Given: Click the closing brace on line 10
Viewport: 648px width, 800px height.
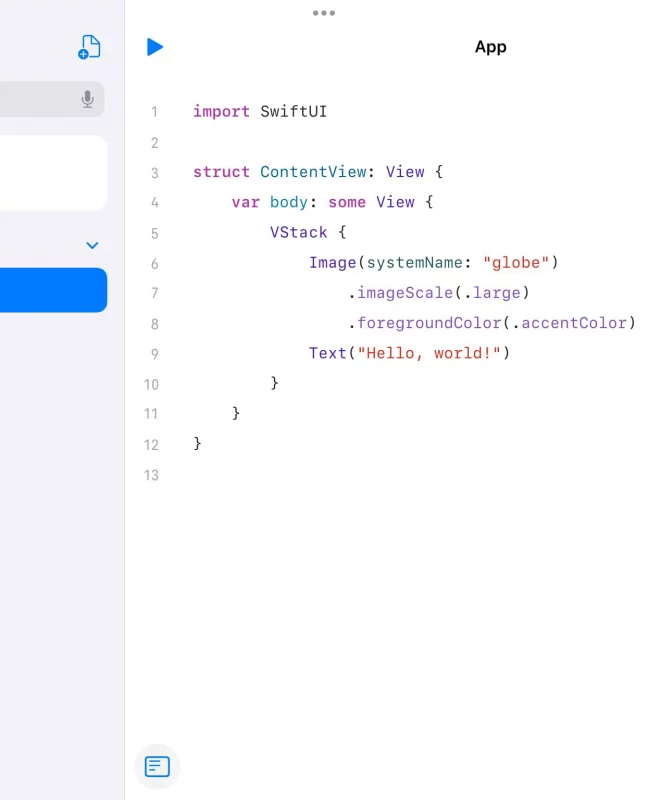Looking at the screenshot, I should click(x=275, y=383).
